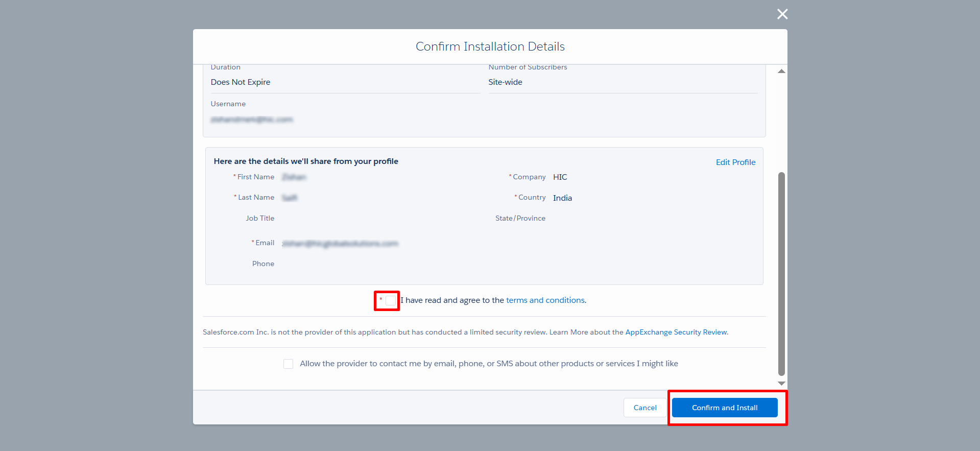Open the Edit Profile link
This screenshot has height=451, width=980.
(x=735, y=162)
